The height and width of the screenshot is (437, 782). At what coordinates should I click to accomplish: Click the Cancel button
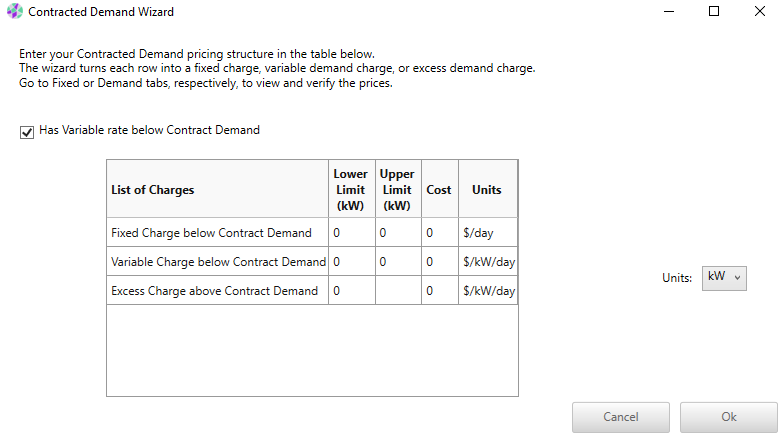click(620, 417)
